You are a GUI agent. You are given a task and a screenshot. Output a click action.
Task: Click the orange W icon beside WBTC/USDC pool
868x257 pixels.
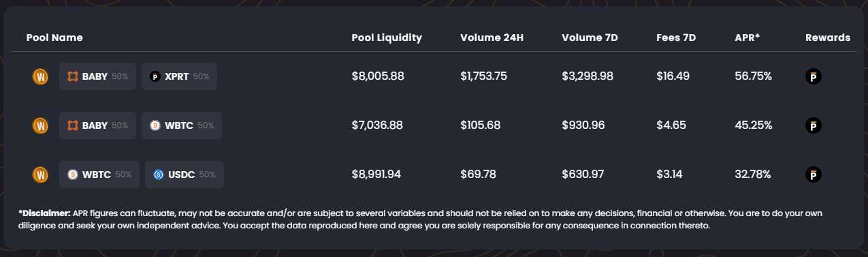tap(40, 175)
